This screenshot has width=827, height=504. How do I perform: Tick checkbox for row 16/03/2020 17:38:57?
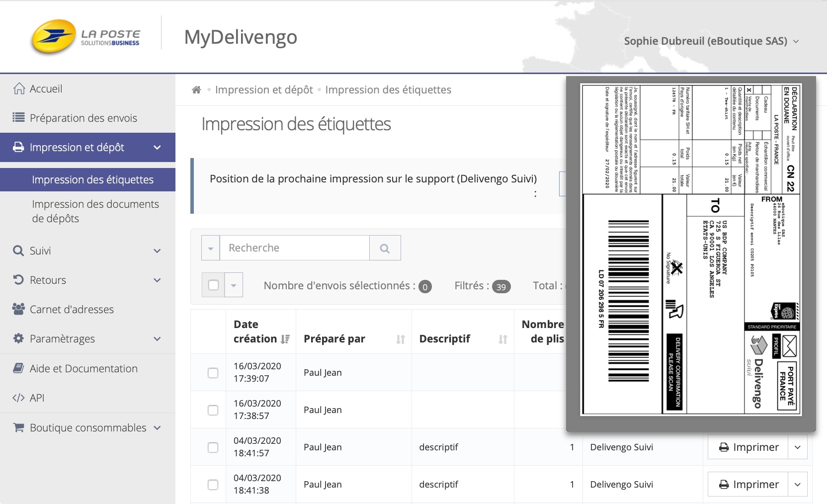pyautogui.click(x=213, y=410)
